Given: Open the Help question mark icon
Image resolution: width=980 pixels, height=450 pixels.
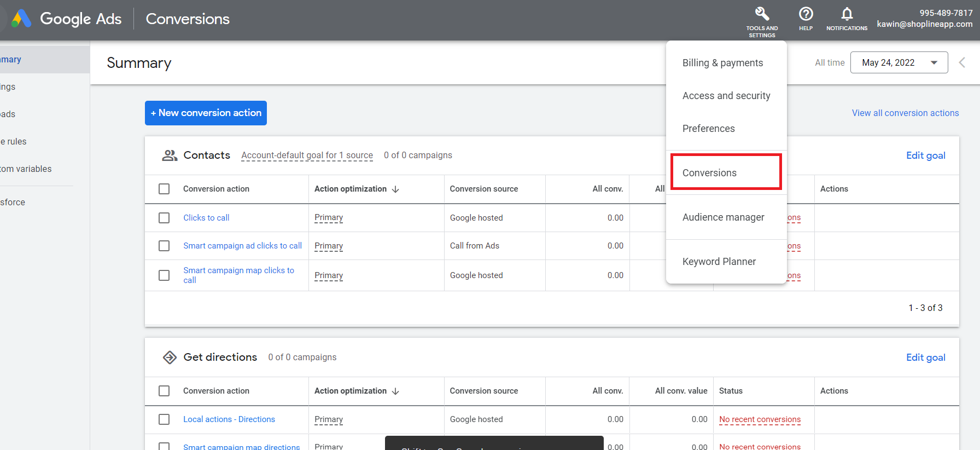Looking at the screenshot, I should tap(806, 14).
